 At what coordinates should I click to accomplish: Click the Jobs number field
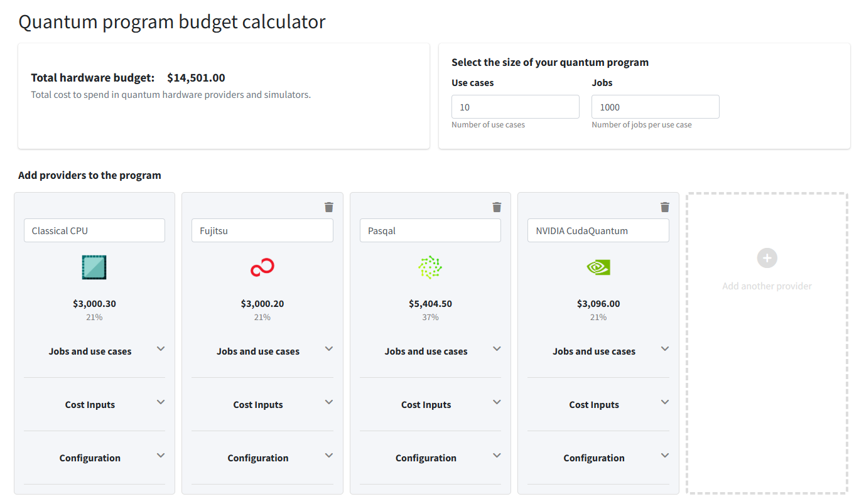click(x=655, y=107)
